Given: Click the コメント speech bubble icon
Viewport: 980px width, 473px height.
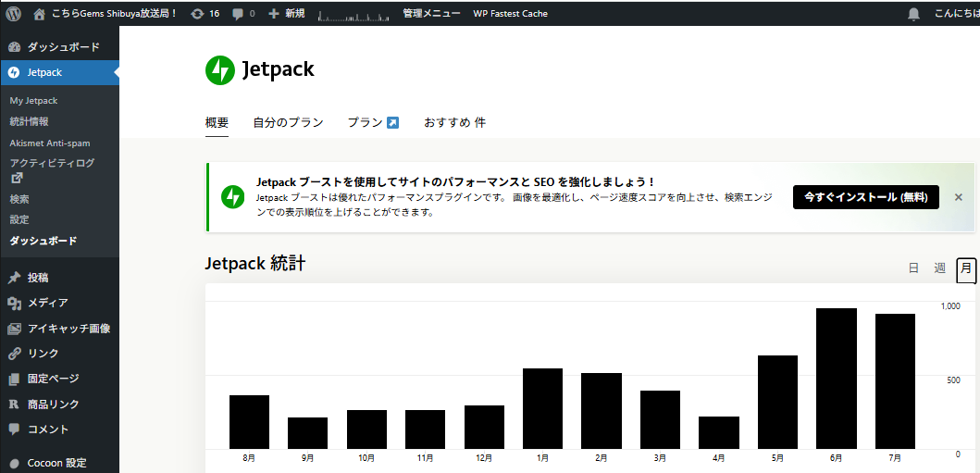Looking at the screenshot, I should 15,429.
